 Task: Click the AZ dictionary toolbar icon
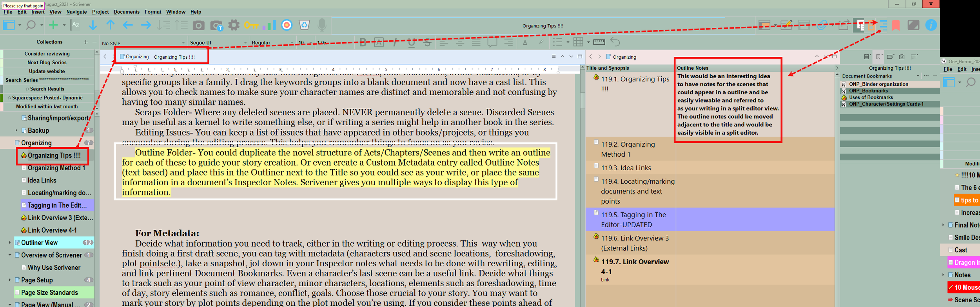(x=76, y=25)
